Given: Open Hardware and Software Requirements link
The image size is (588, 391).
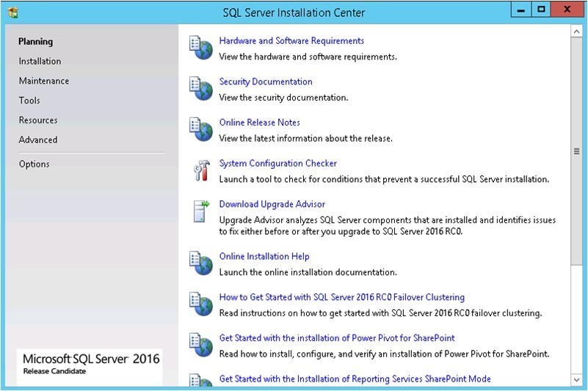Looking at the screenshot, I should point(291,41).
